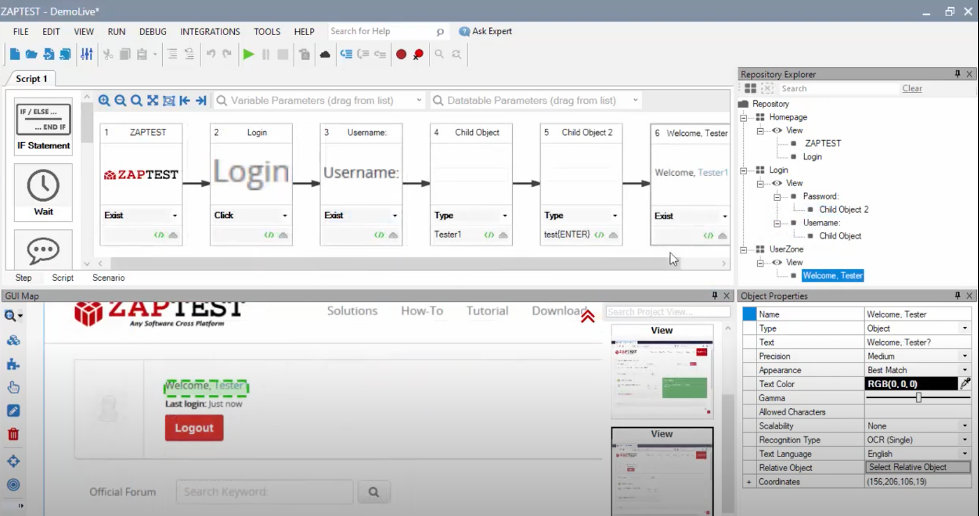This screenshot has height=516, width=980.
Task: Click the Select Relative Object button
Action: coord(917,467)
